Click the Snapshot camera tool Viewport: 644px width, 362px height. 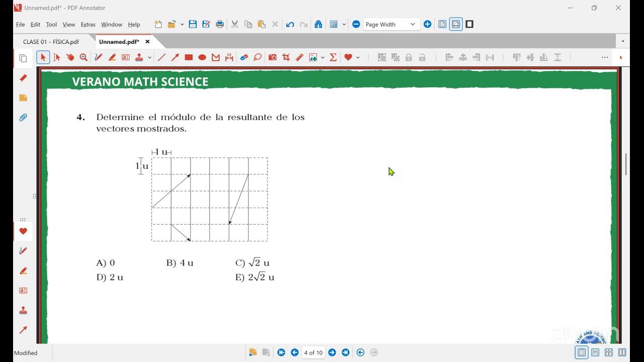point(272,57)
